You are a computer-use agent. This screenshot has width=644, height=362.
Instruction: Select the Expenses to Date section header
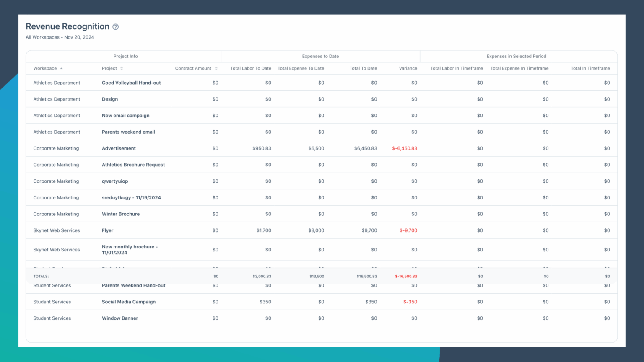point(320,56)
